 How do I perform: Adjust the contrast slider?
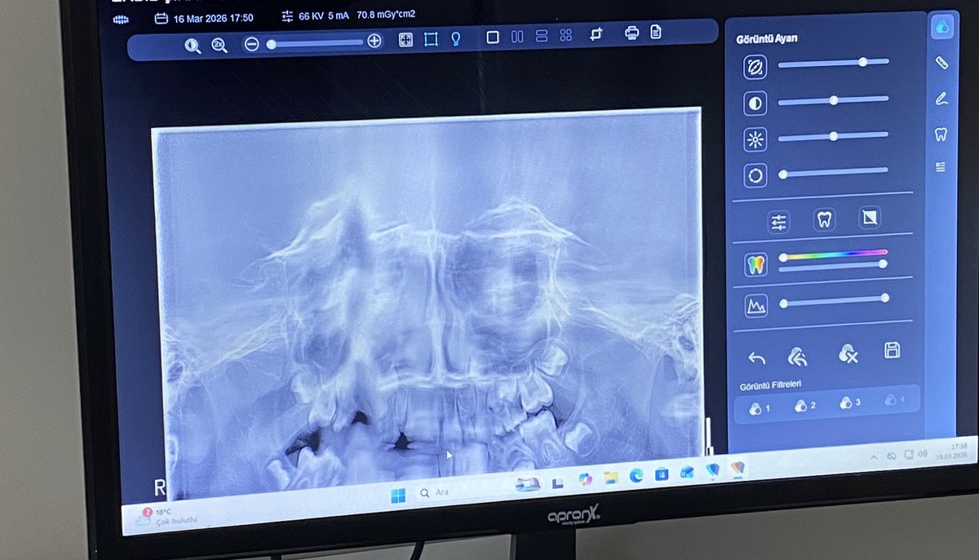[833, 99]
